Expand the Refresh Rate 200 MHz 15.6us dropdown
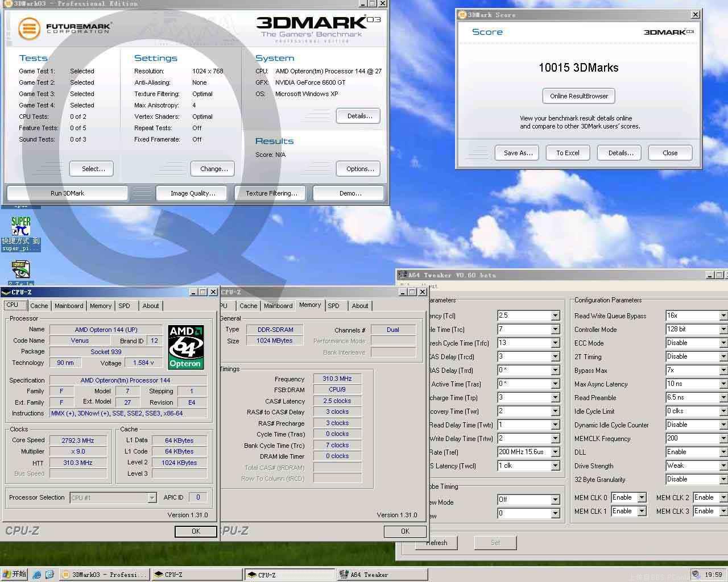Screen dimensions: 728x582 point(528,452)
